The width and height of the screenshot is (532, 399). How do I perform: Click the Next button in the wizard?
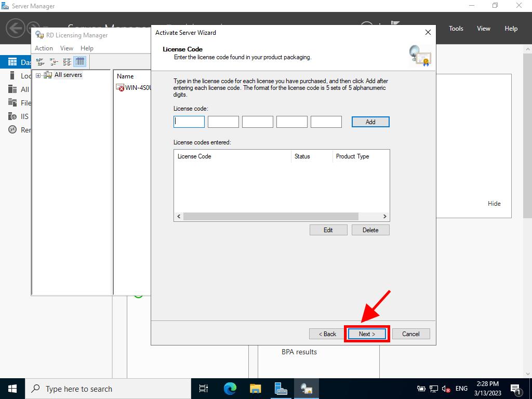pos(367,334)
